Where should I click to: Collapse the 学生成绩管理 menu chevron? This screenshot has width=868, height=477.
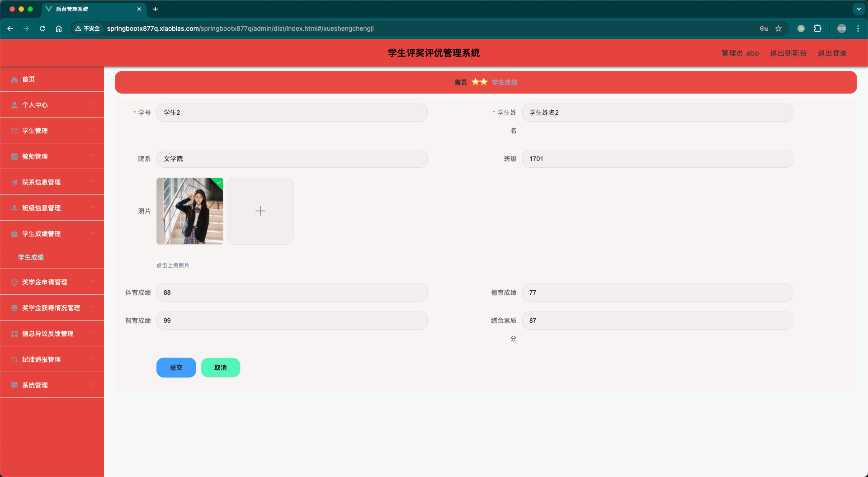coord(93,233)
